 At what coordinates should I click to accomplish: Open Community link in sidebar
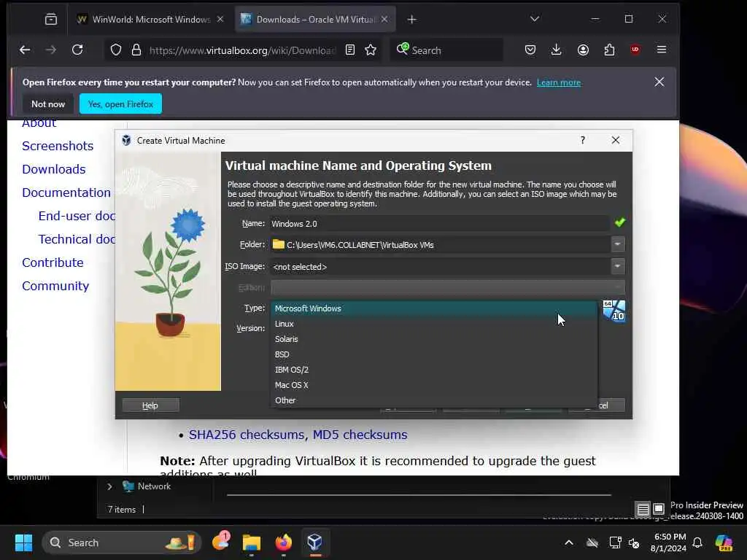pyautogui.click(x=55, y=286)
